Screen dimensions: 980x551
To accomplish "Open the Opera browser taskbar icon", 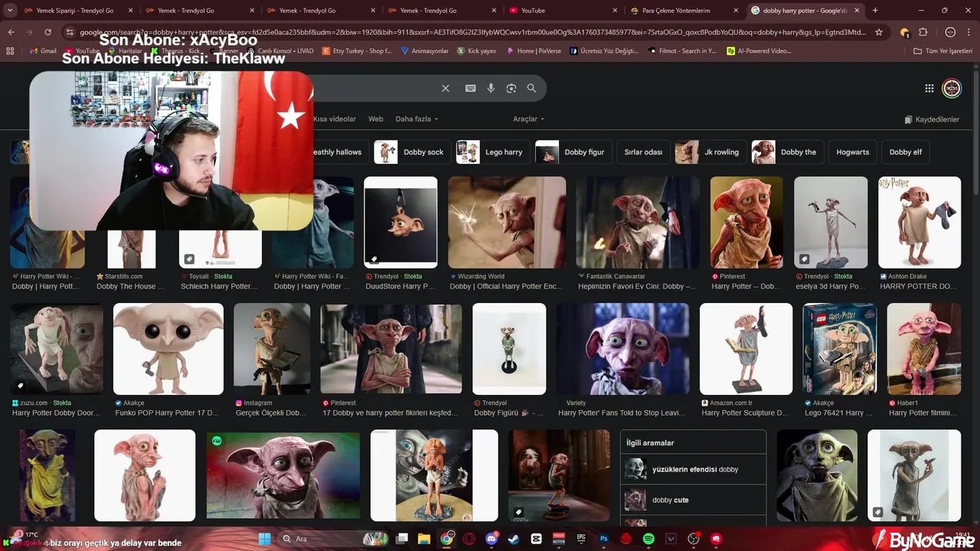I will [469, 539].
